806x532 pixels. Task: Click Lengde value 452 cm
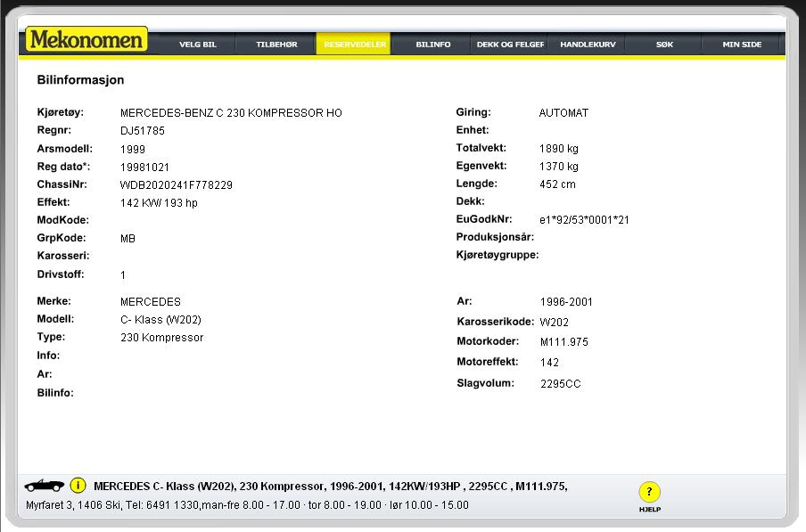(557, 184)
